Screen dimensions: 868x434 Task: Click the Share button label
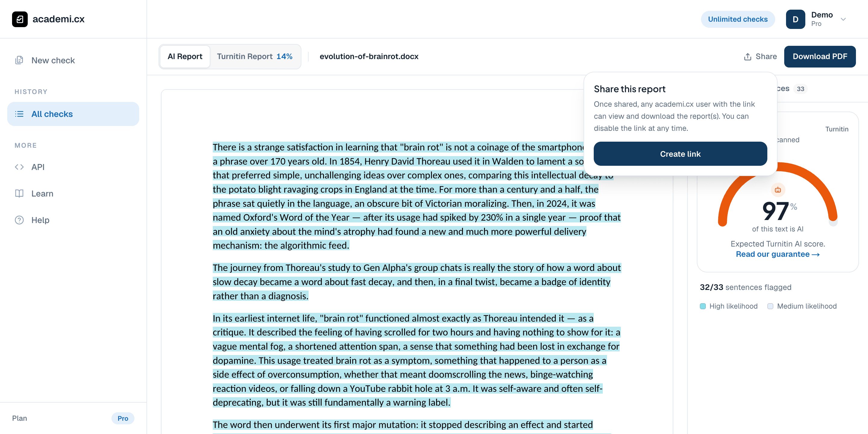pos(766,57)
